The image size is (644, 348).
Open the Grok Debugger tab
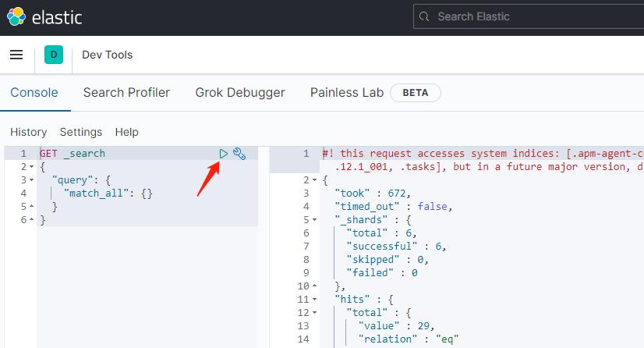[x=240, y=92]
